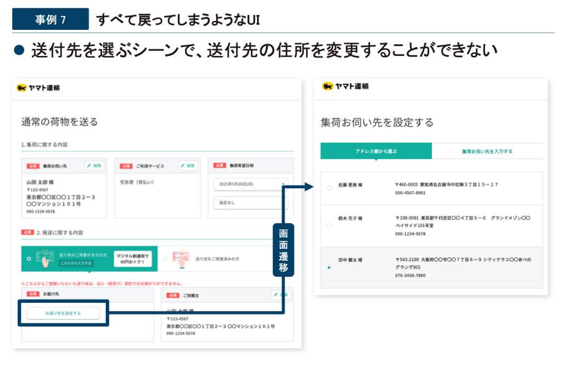Image resolution: width=567 pixels, height=392 pixels.
Task: Open the 指定なし time dropdown
Action: (250, 203)
